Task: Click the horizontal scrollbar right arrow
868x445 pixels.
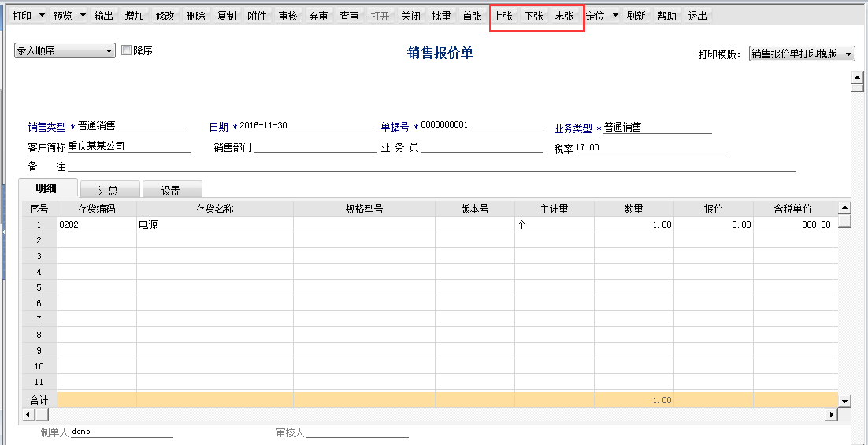Action: [x=829, y=414]
